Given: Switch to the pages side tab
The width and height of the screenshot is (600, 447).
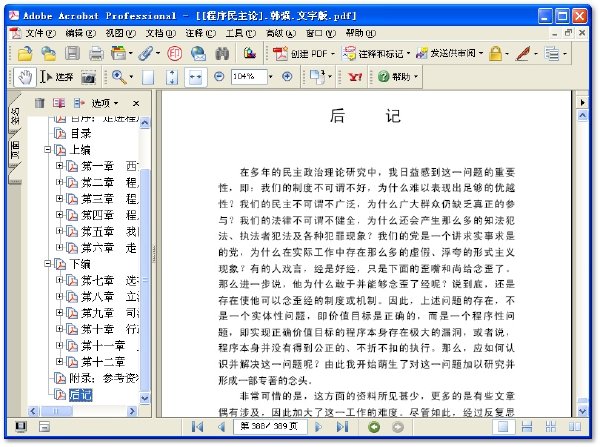Looking at the screenshot, I should point(15,150).
